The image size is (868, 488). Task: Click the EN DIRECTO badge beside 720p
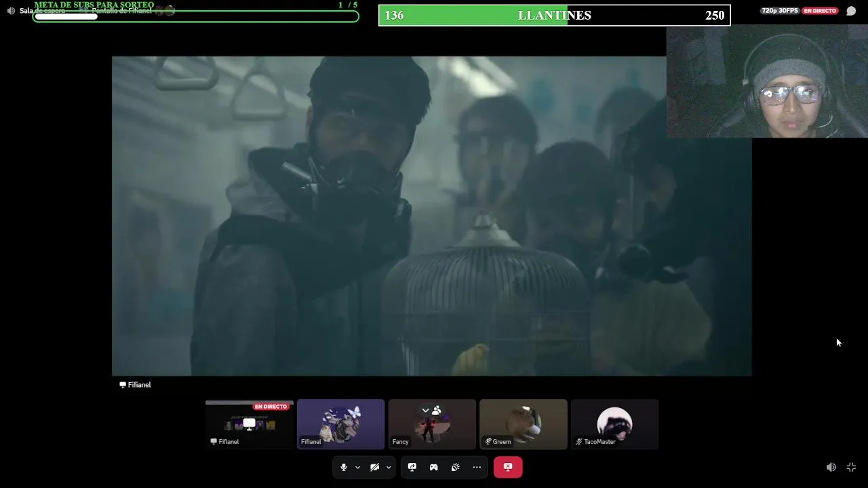pos(821,11)
